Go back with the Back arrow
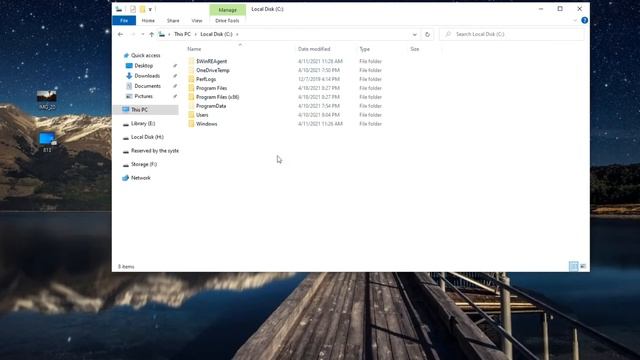The height and width of the screenshot is (360, 640). [120, 34]
